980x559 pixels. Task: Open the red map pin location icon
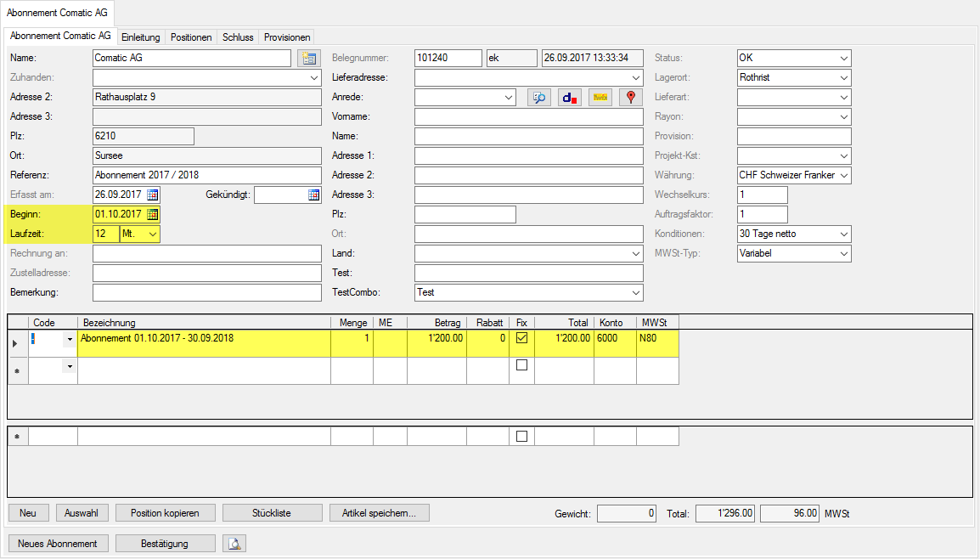[630, 98]
